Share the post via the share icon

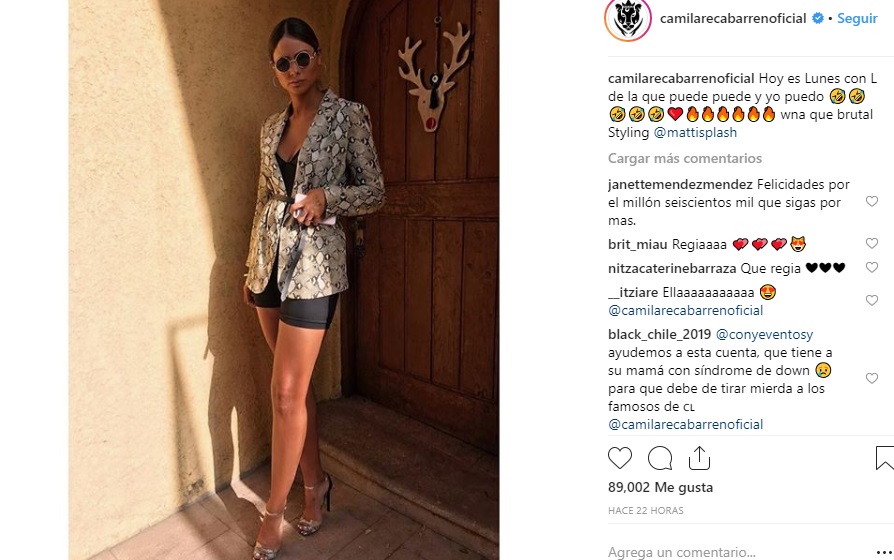click(x=699, y=458)
